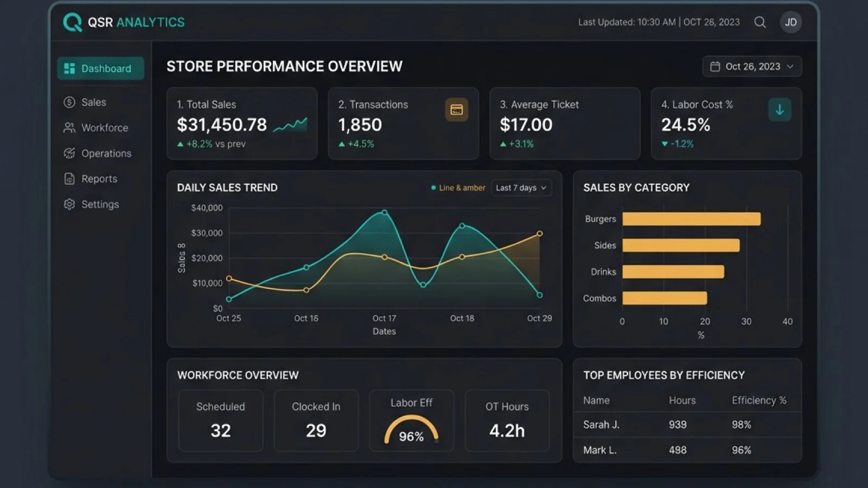The image size is (868, 488).
Task: Click the Labor Cost down-arrow icon
Action: tap(780, 110)
